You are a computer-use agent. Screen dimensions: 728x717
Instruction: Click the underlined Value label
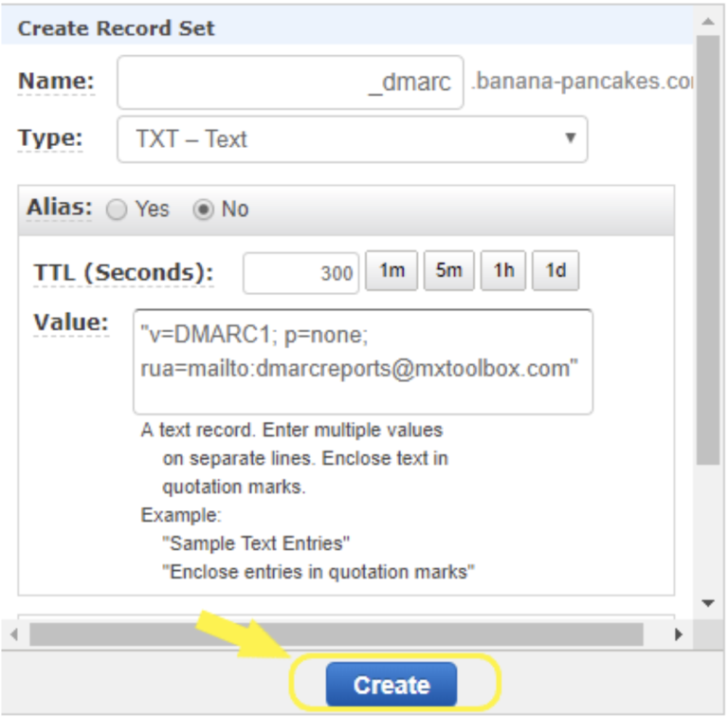[x=71, y=322]
